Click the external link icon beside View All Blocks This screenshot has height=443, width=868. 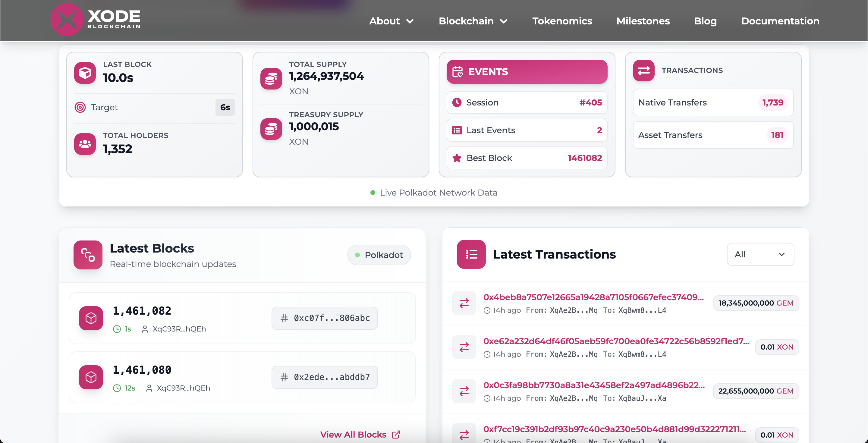coord(396,435)
